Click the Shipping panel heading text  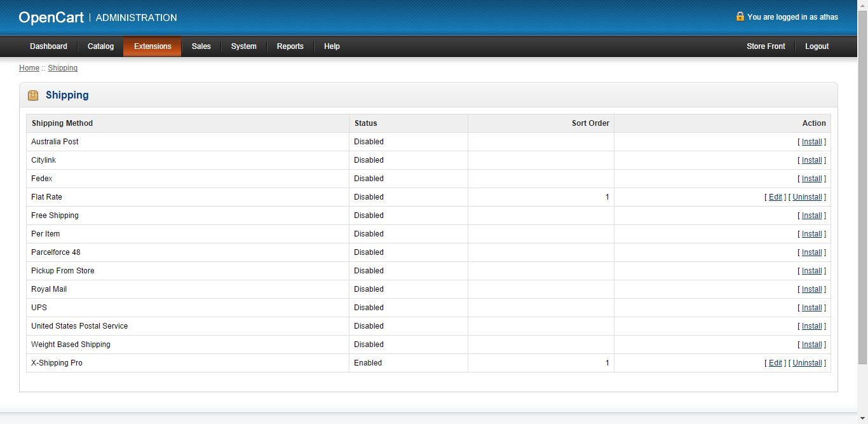point(67,95)
